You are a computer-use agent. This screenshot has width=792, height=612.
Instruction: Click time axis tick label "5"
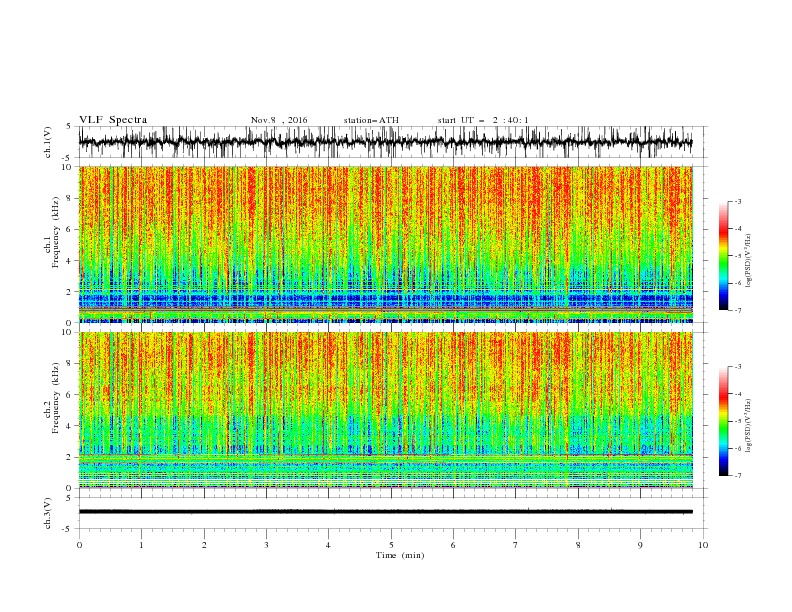(391, 545)
